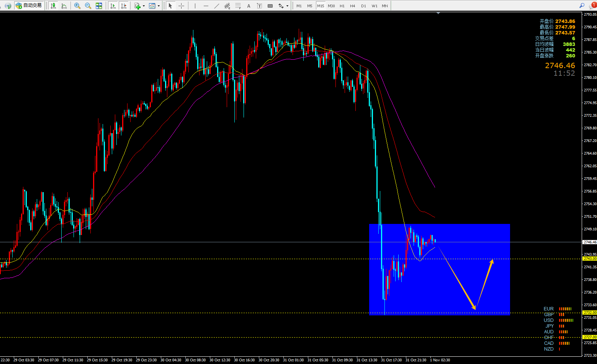Click the chart shift triangle marker
Image resolution: width=597 pixels, height=364 pixels.
coord(438,13)
